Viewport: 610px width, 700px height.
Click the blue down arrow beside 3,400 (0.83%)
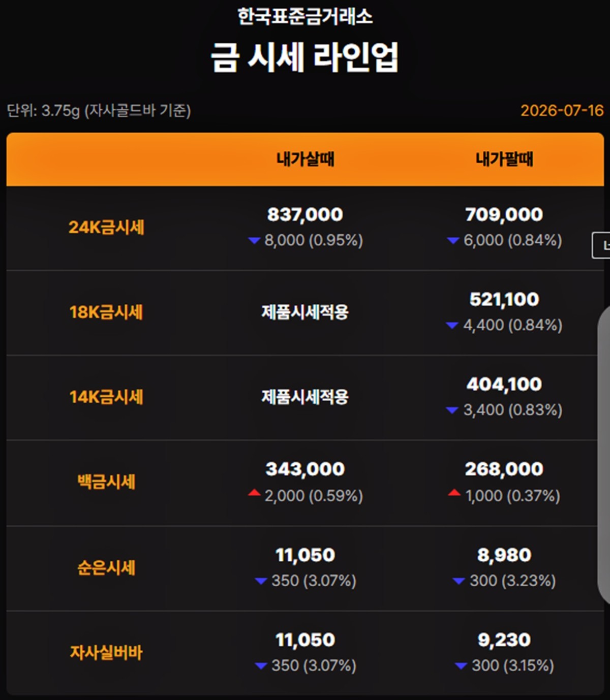[452, 410]
